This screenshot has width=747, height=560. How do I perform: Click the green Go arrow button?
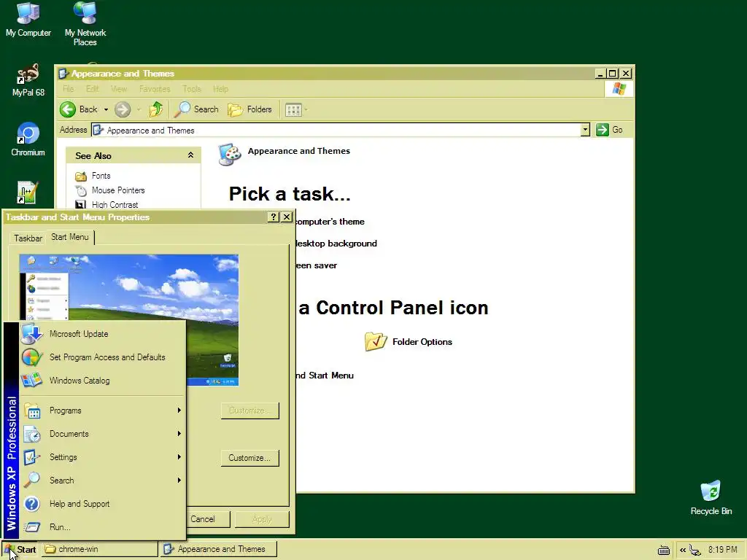click(602, 130)
